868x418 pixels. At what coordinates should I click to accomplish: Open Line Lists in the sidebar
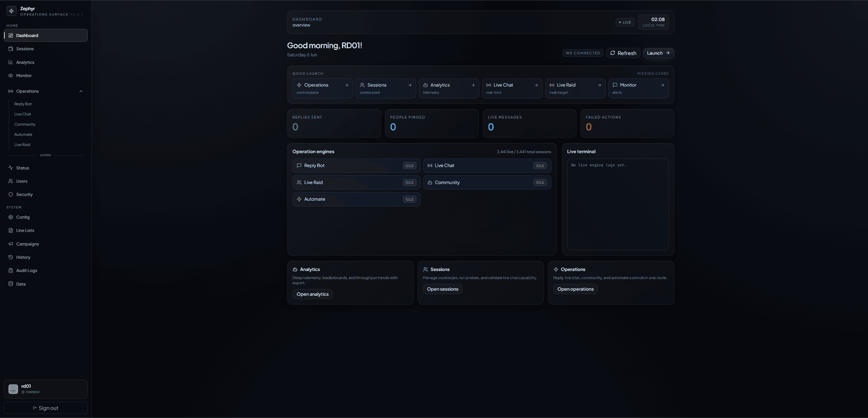(46, 230)
